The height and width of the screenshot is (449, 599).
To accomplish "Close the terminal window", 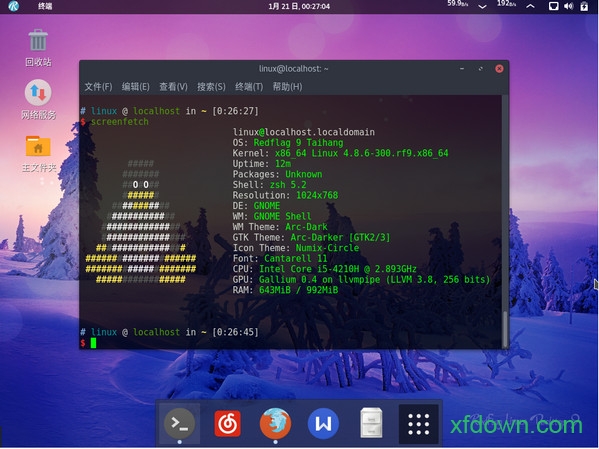I will coord(499,69).
